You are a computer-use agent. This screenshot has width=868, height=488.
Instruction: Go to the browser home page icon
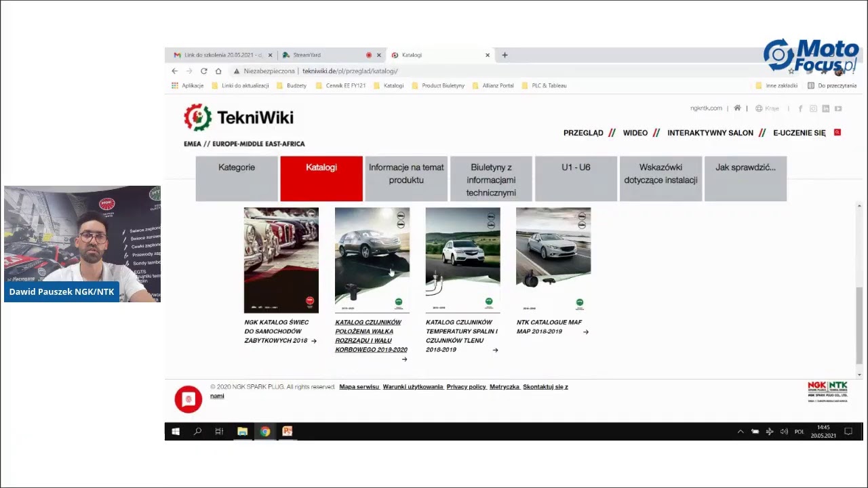click(218, 70)
